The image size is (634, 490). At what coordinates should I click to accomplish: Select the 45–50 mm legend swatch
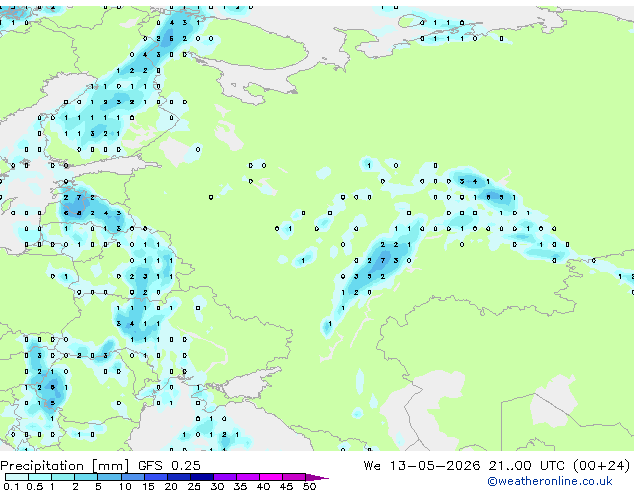tap(294, 477)
